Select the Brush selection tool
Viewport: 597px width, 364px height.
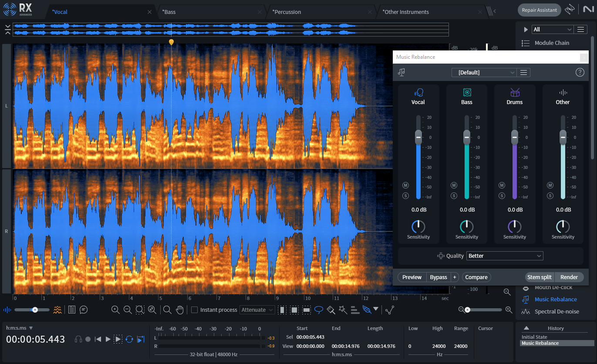tap(331, 309)
